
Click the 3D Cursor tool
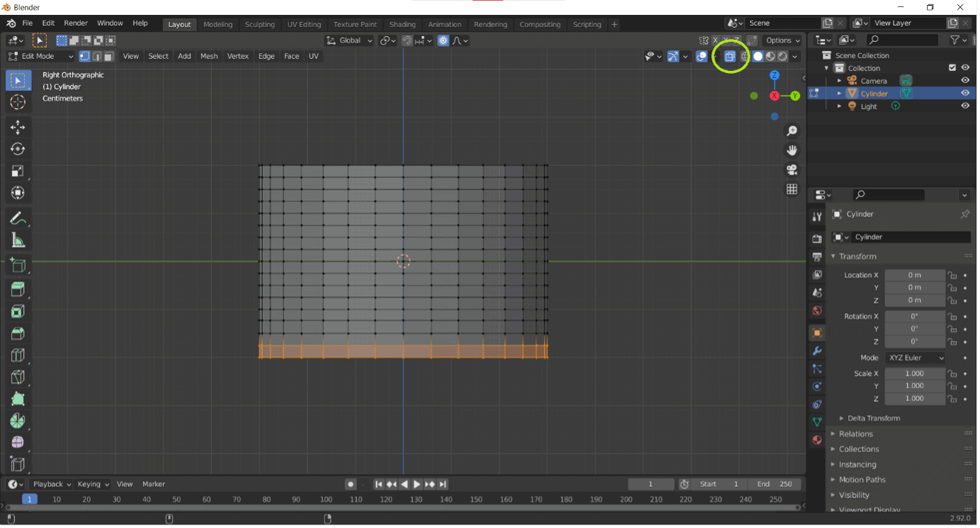pos(18,103)
